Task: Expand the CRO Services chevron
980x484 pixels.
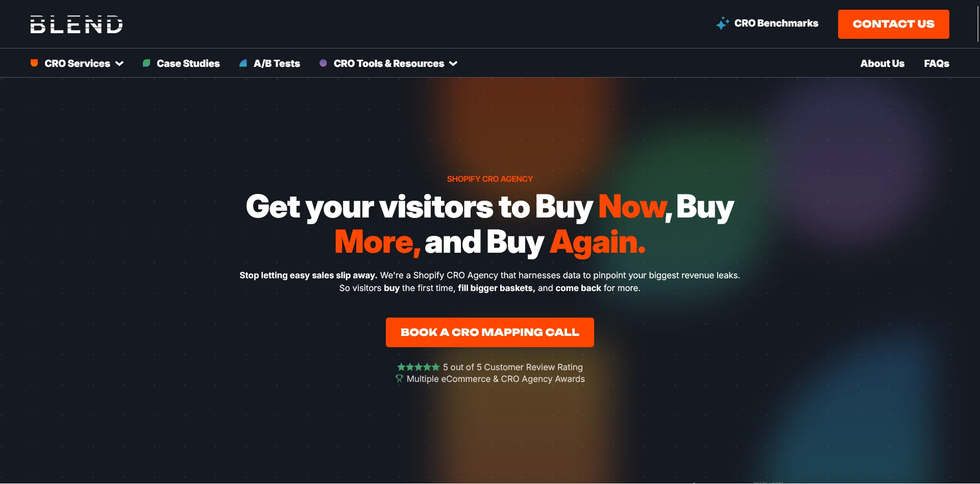Action: coord(119,63)
